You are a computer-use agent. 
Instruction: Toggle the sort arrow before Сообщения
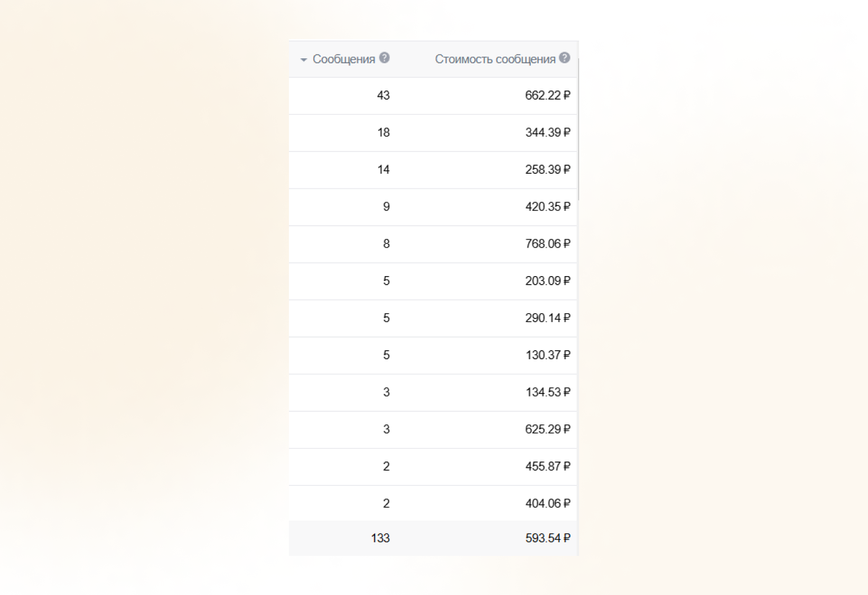coord(304,60)
